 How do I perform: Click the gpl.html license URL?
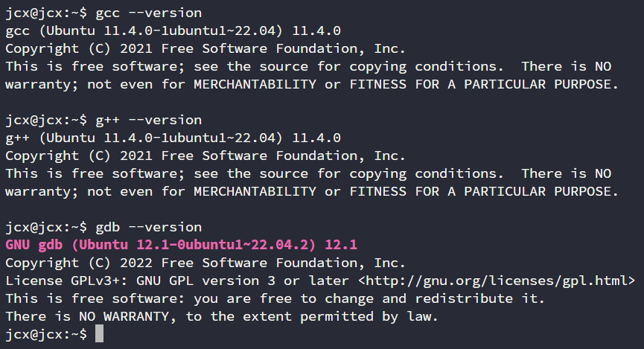click(x=500, y=281)
